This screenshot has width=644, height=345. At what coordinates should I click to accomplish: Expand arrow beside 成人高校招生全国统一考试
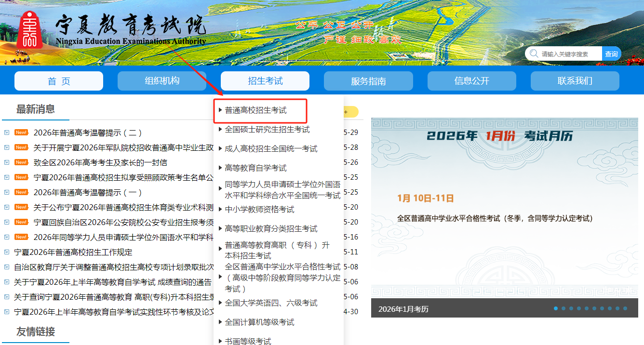click(220, 148)
